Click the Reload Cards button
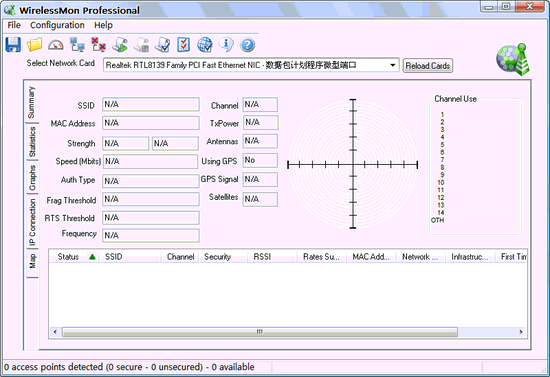 (x=428, y=66)
